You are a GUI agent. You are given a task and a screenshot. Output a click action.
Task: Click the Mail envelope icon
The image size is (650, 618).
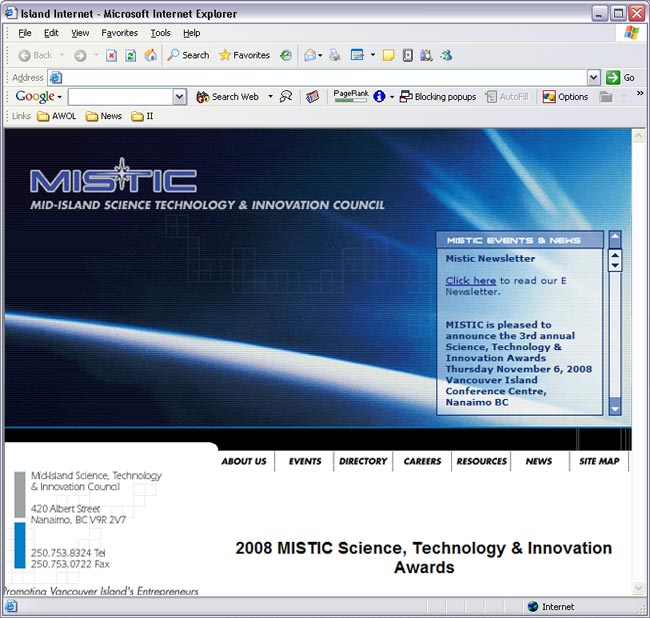310,55
